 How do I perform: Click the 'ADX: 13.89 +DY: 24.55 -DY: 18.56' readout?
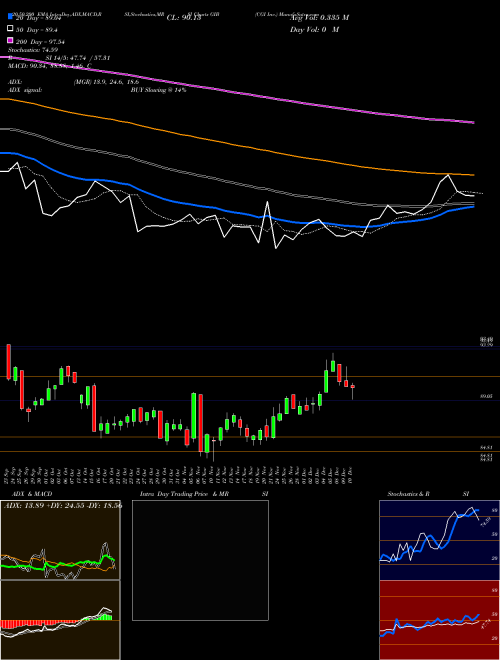tap(63, 505)
